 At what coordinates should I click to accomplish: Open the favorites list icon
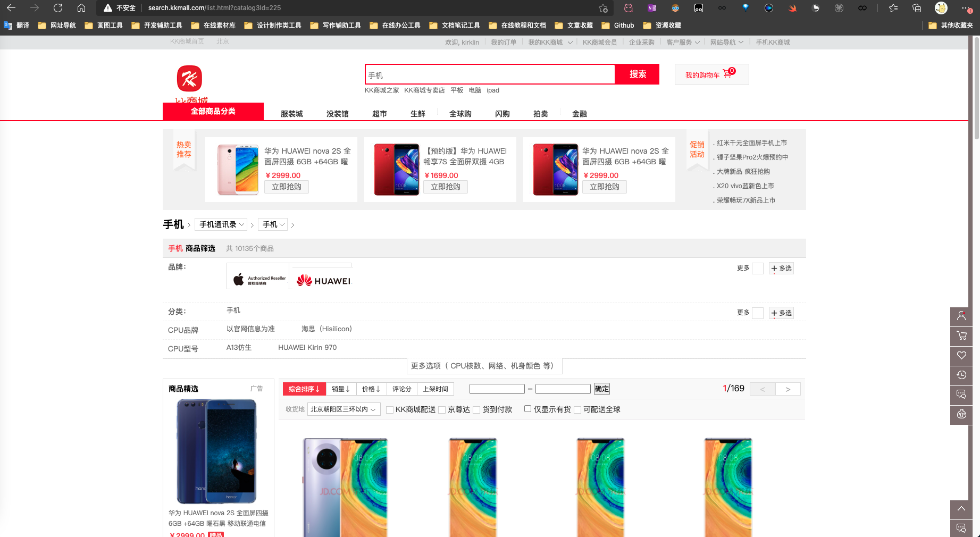(x=893, y=8)
